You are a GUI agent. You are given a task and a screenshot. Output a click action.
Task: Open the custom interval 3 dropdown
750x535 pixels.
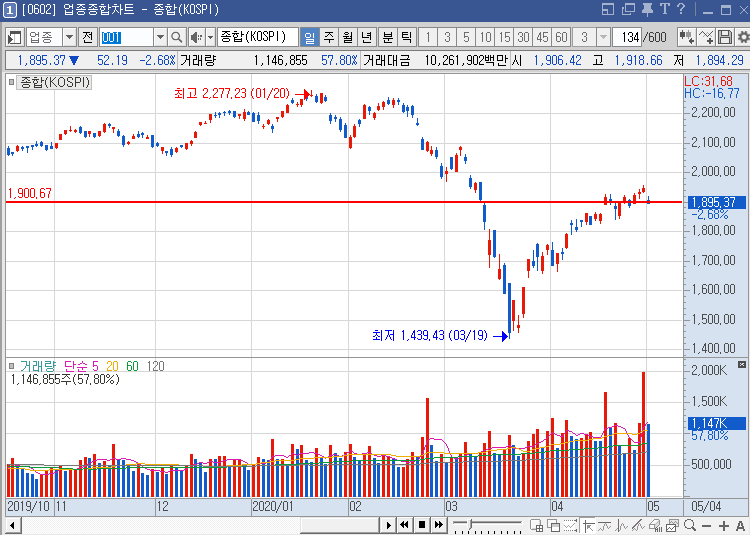pyautogui.click(x=603, y=37)
